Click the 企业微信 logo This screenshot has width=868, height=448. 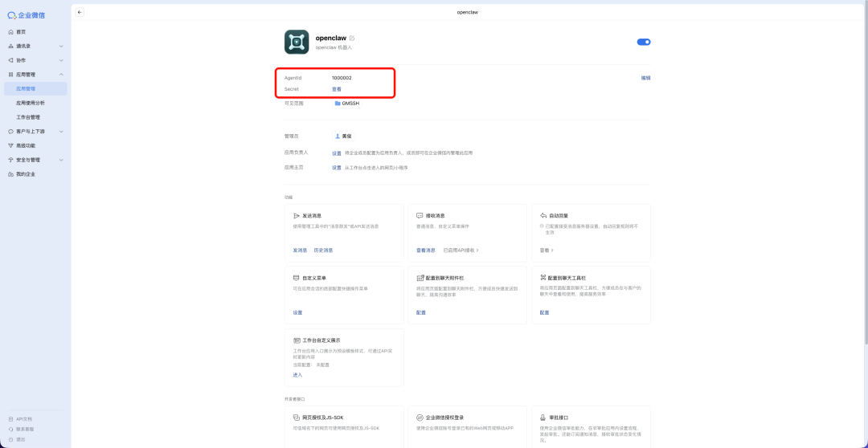(26, 15)
